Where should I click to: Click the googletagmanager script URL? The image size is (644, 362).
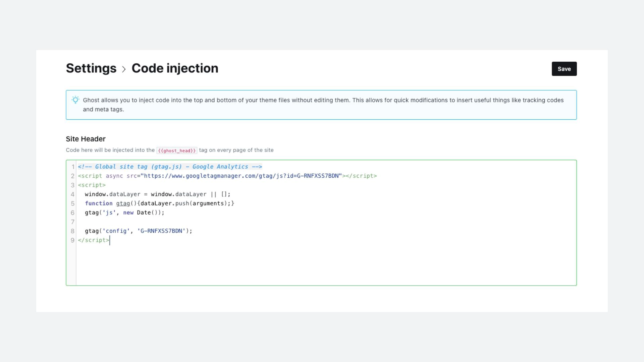(x=241, y=176)
